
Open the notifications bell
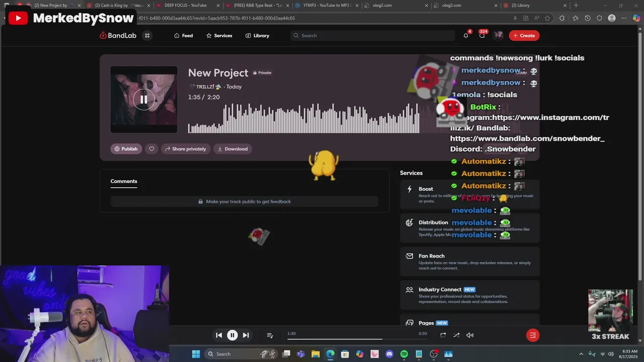point(466,36)
